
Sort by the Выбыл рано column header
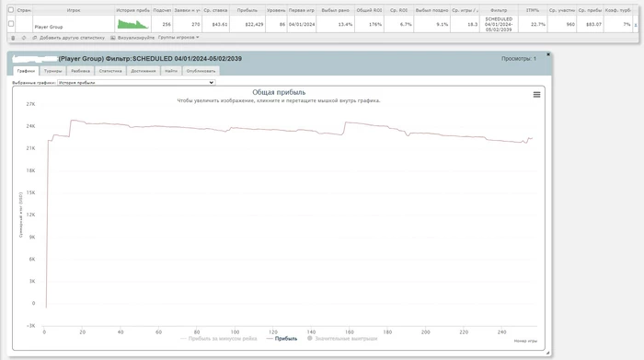click(335, 10)
